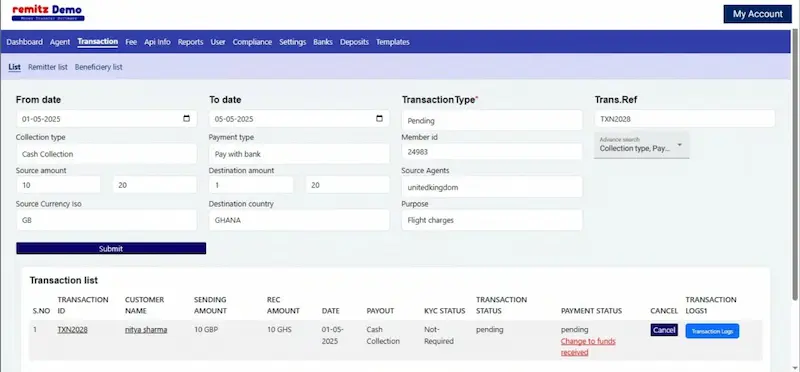Open Transaction Logs for TXN2028

click(712, 331)
